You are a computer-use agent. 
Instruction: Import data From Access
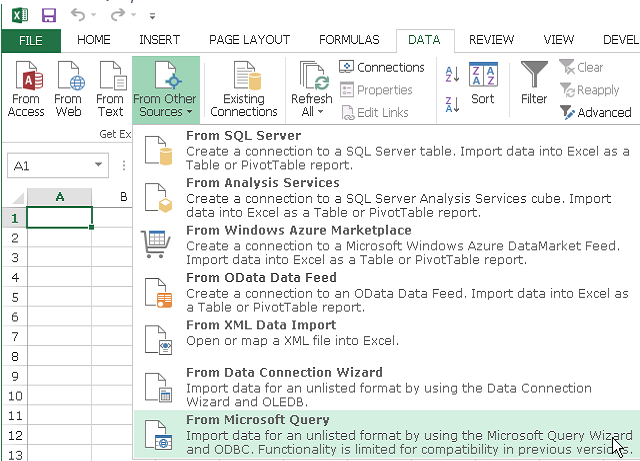coord(26,89)
